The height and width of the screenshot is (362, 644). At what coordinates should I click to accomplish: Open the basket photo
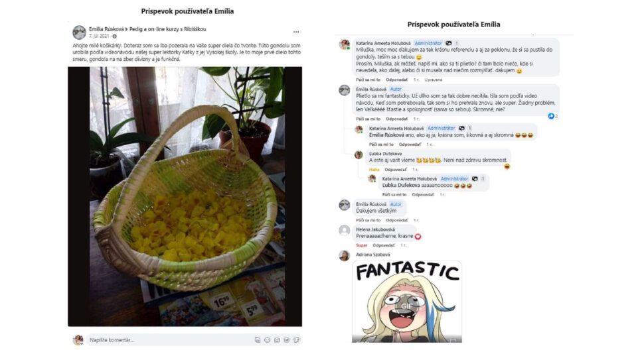pyautogui.click(x=185, y=196)
